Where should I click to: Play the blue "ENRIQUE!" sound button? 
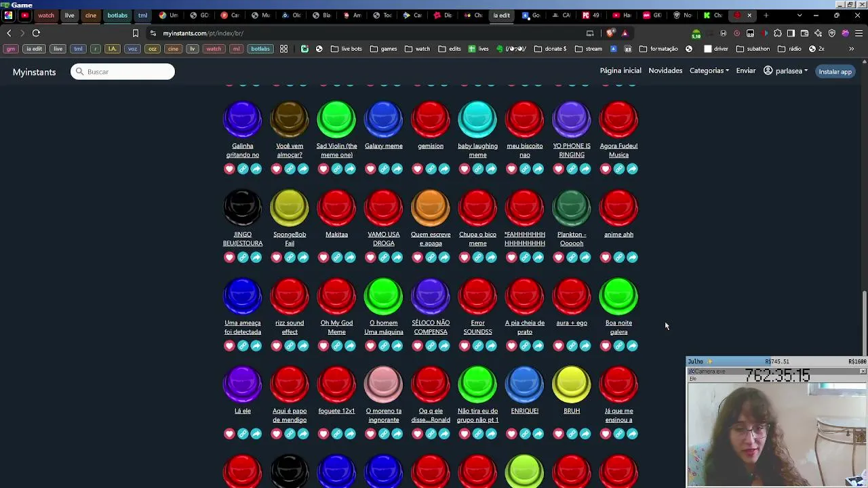point(525,384)
